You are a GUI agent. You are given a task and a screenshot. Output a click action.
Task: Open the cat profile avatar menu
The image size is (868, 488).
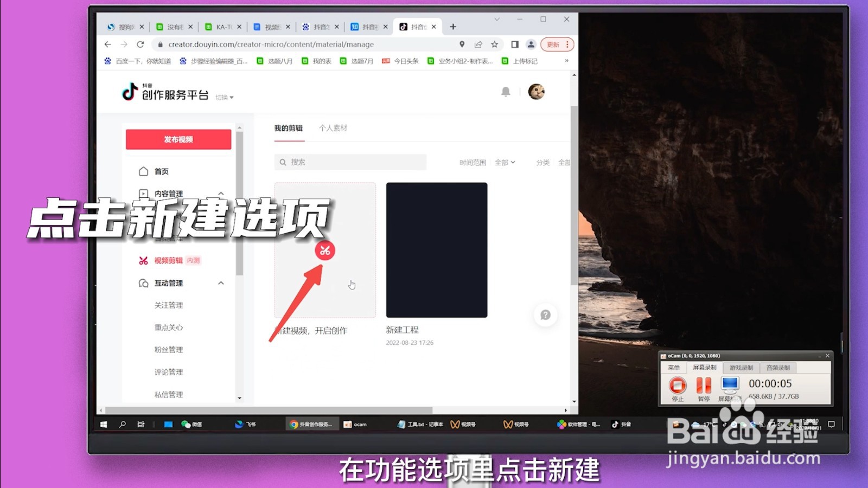click(537, 92)
